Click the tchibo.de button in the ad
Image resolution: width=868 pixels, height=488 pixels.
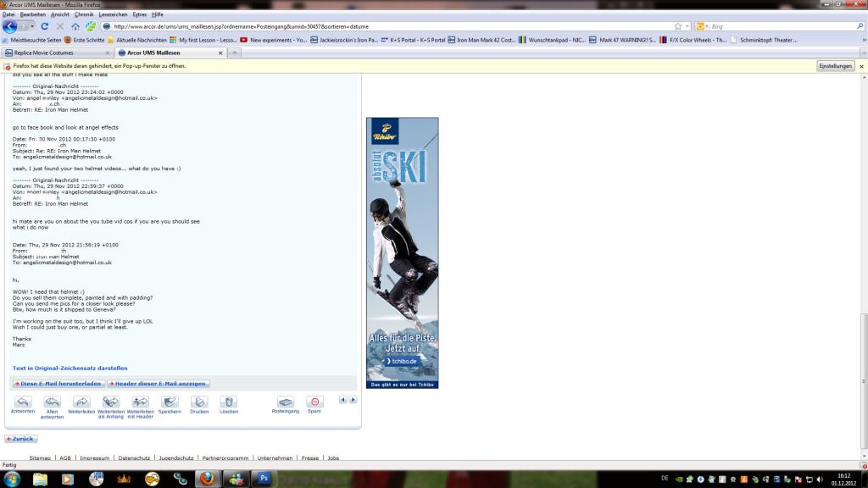point(402,361)
